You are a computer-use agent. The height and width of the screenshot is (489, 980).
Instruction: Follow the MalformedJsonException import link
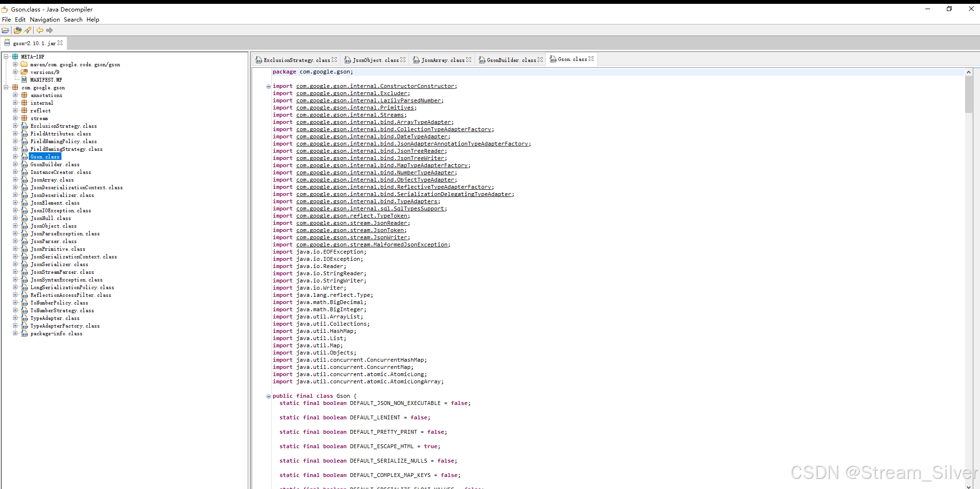tap(372, 245)
